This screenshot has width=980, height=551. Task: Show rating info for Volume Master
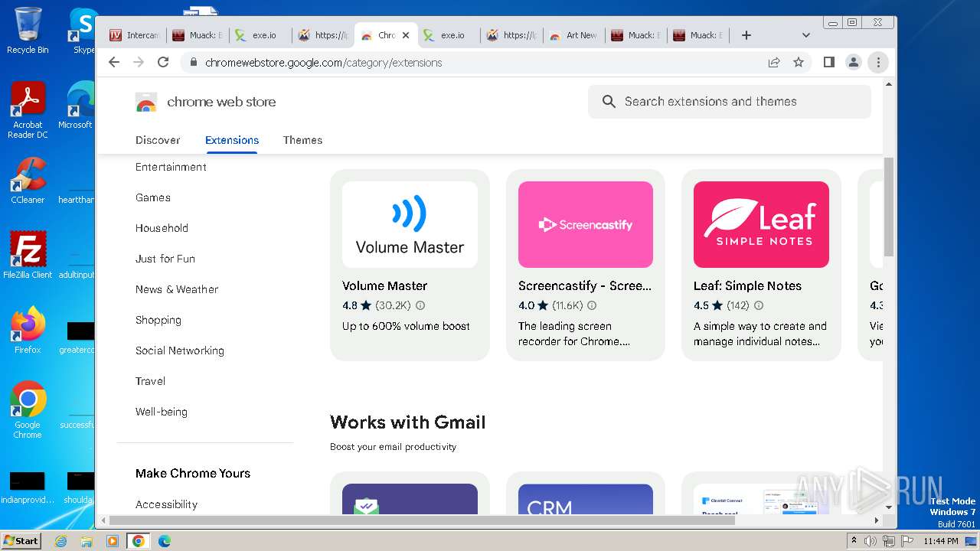pyautogui.click(x=420, y=305)
